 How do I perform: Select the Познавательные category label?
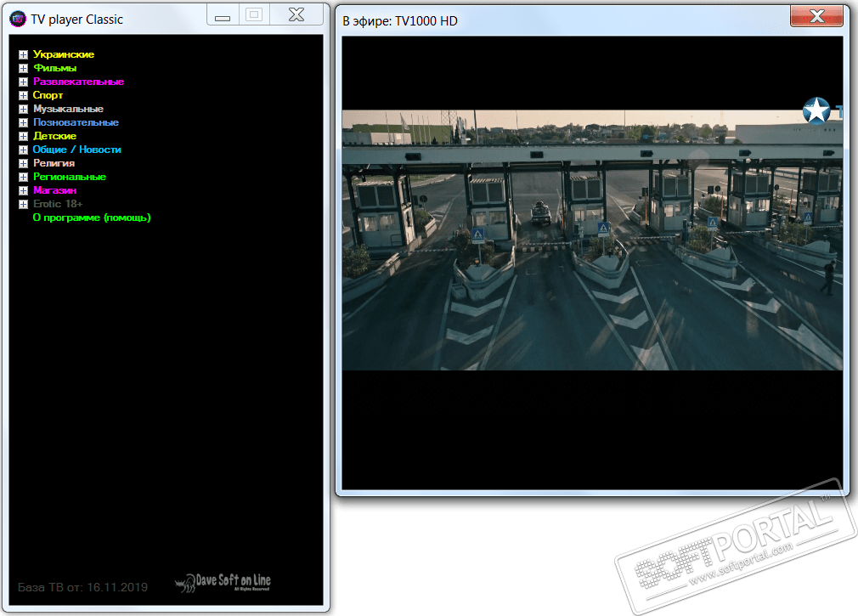click(x=76, y=122)
